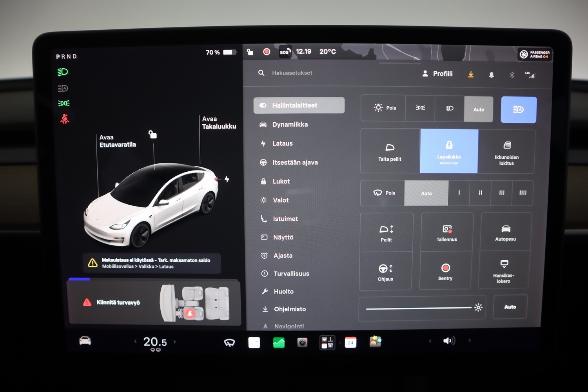Open notifications bell icon
This screenshot has height=392, width=588.
tap(491, 75)
